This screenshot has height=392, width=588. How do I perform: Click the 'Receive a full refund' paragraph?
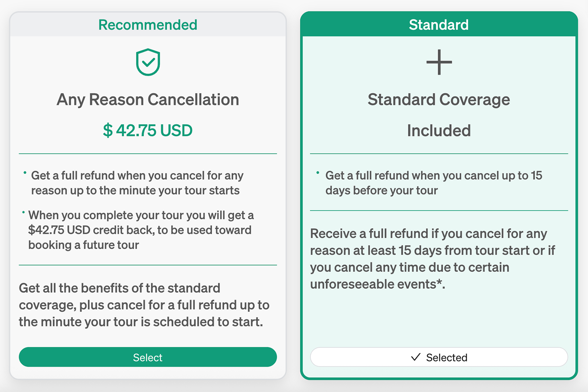pos(433,259)
